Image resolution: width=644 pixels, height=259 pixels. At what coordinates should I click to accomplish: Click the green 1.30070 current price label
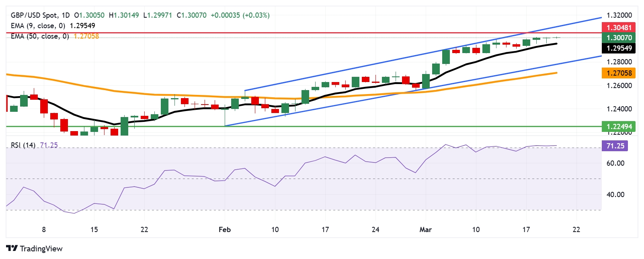(x=619, y=38)
